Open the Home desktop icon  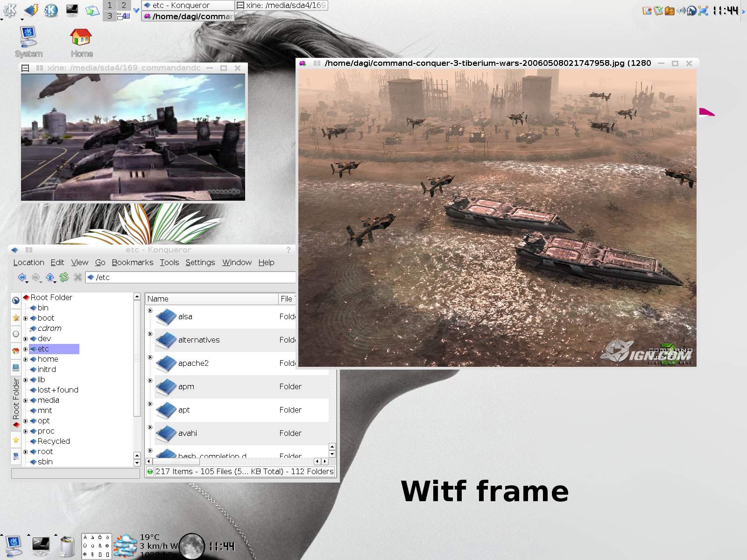point(81,42)
